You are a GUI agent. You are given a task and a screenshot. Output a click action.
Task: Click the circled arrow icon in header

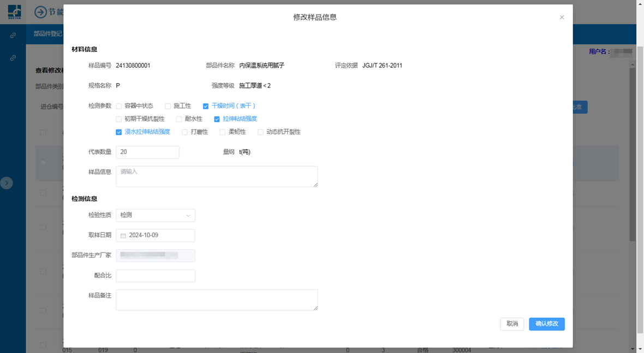click(x=40, y=12)
